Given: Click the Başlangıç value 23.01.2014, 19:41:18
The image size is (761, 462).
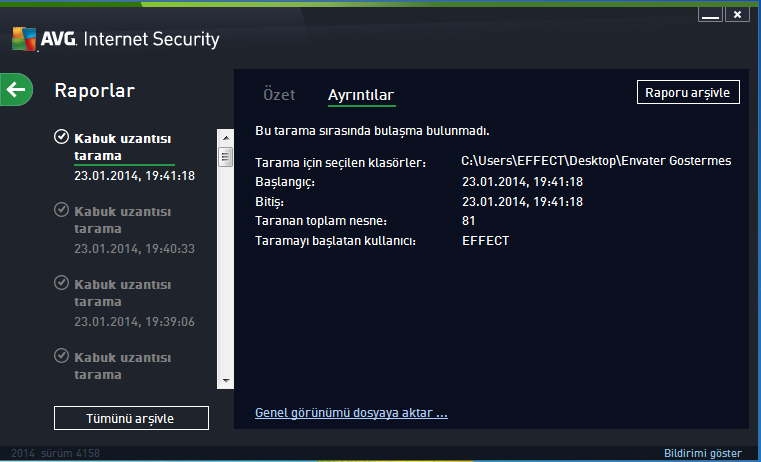Looking at the screenshot, I should click(522, 182).
